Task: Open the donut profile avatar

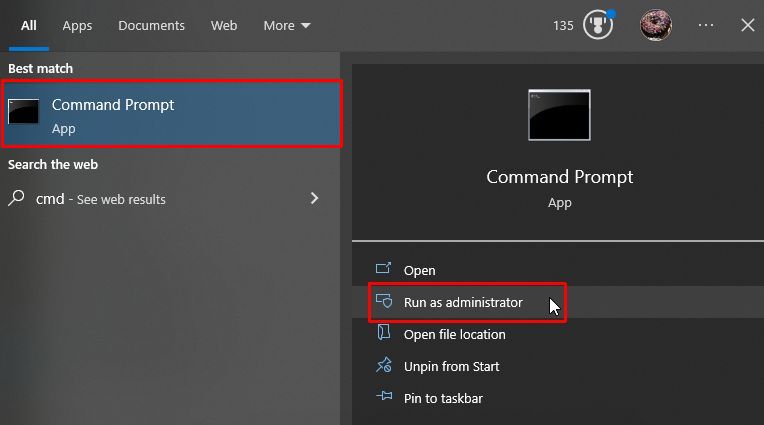Action: coord(656,25)
